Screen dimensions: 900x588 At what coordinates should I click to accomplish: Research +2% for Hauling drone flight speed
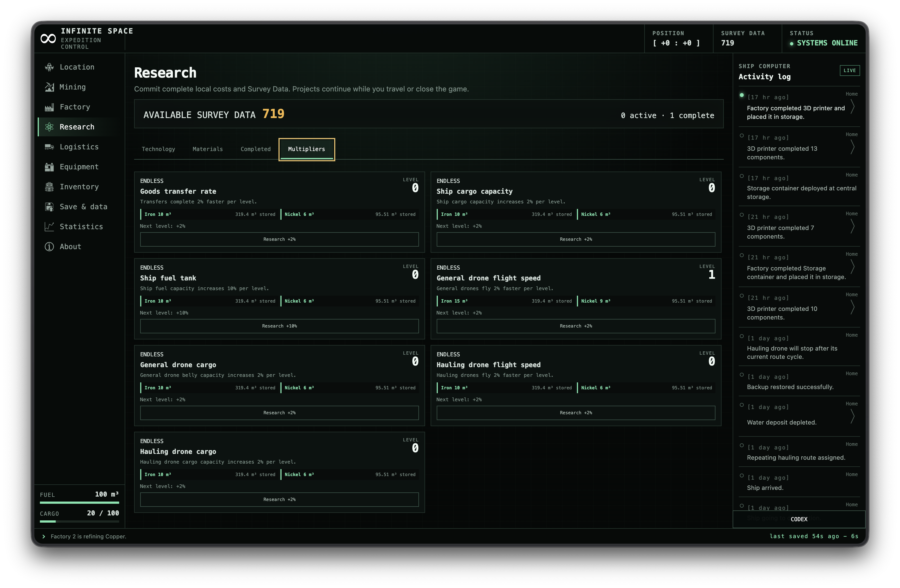576,413
